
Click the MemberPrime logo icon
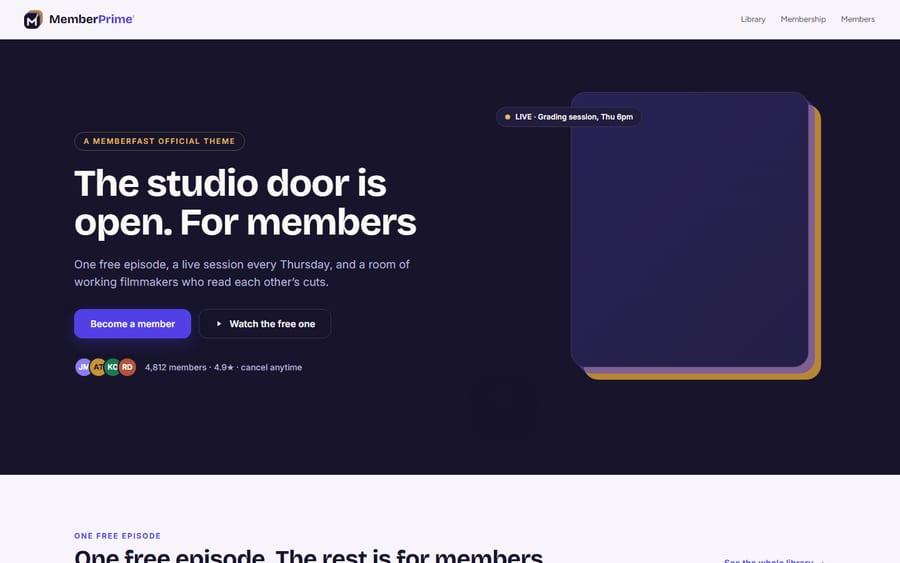[33, 20]
